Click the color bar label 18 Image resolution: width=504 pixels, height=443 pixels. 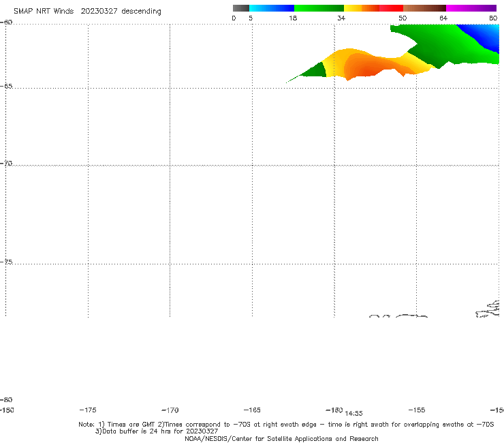coord(293,18)
